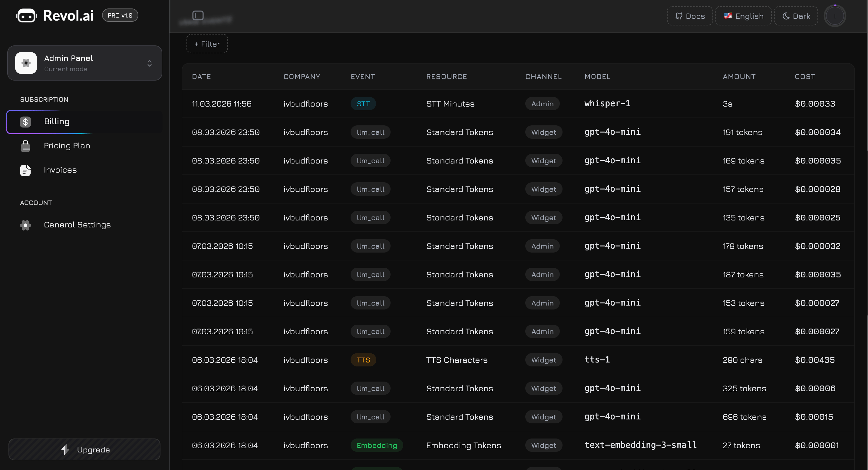This screenshot has width=868, height=470.
Task: Click the moon icon for Dark
Action: 786,16
